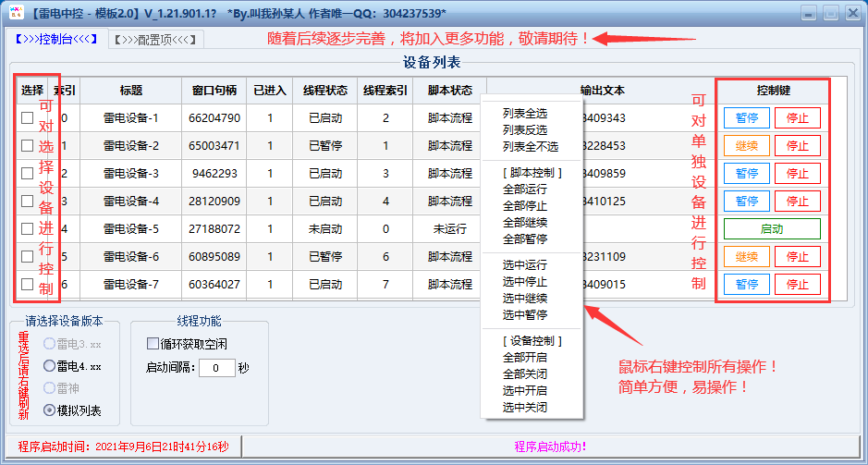Tick the checkbox for 雷电设备-7
The height and width of the screenshot is (465, 868).
pyautogui.click(x=27, y=284)
